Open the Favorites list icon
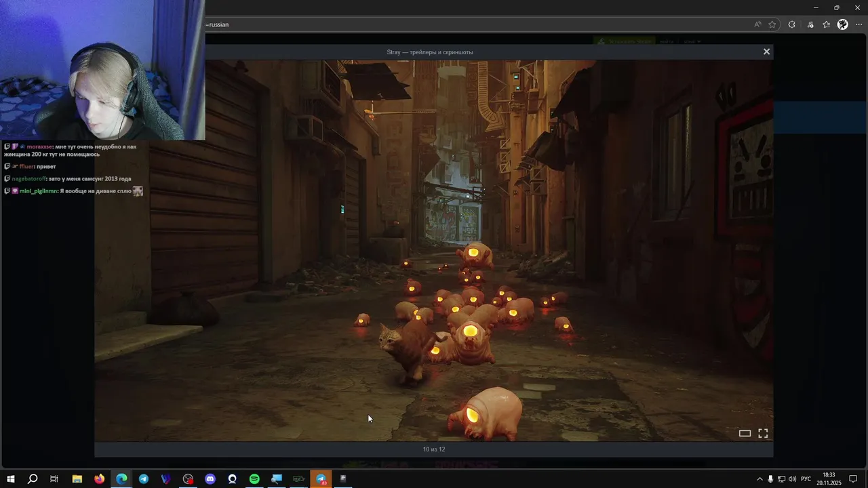Screen dimensions: 868x488 [x=826, y=24]
